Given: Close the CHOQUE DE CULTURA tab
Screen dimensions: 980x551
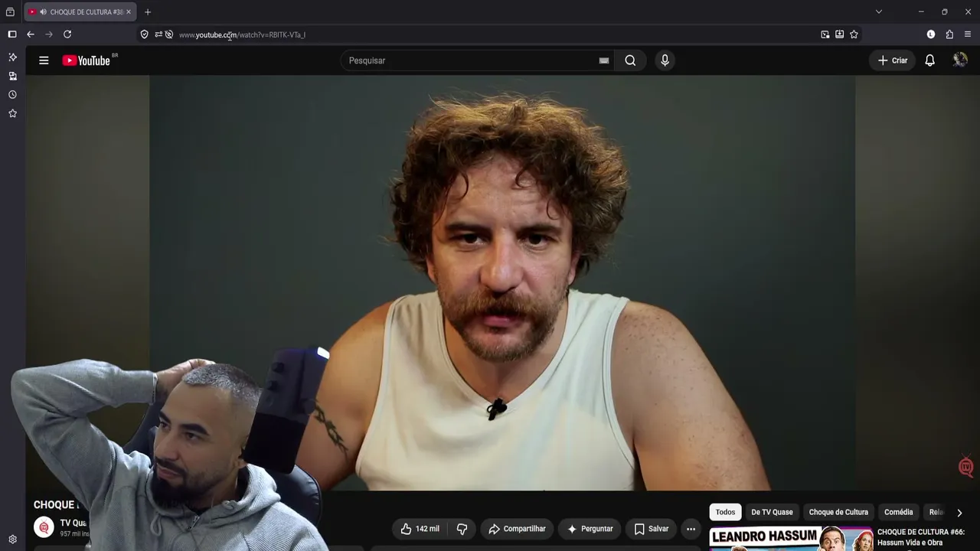Looking at the screenshot, I should (129, 12).
